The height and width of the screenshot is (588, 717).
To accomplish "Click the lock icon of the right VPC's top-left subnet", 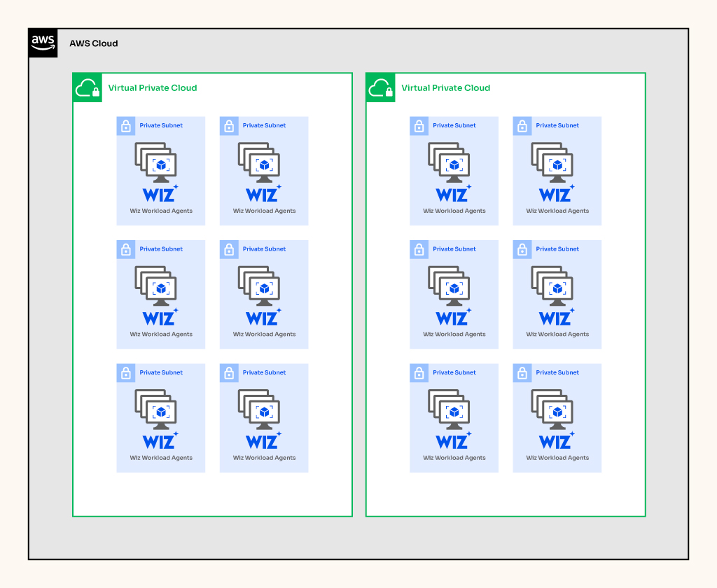I will [x=419, y=126].
